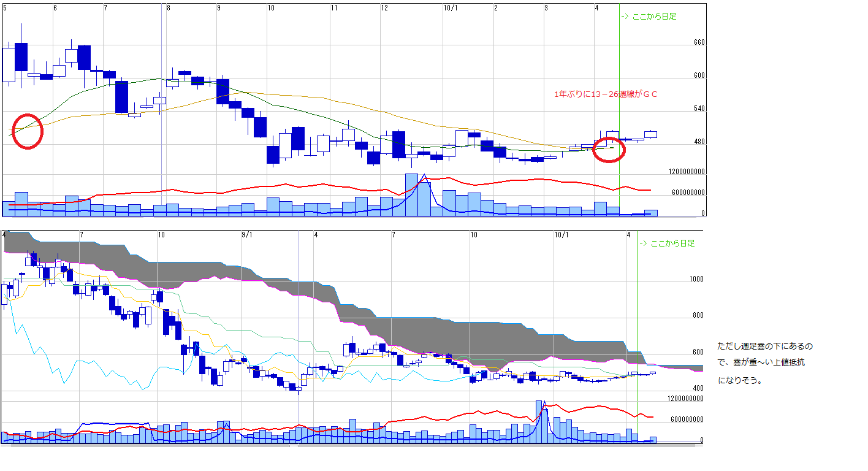Click the 400 price label on lower axis
868x471 pixels.
coord(698,388)
